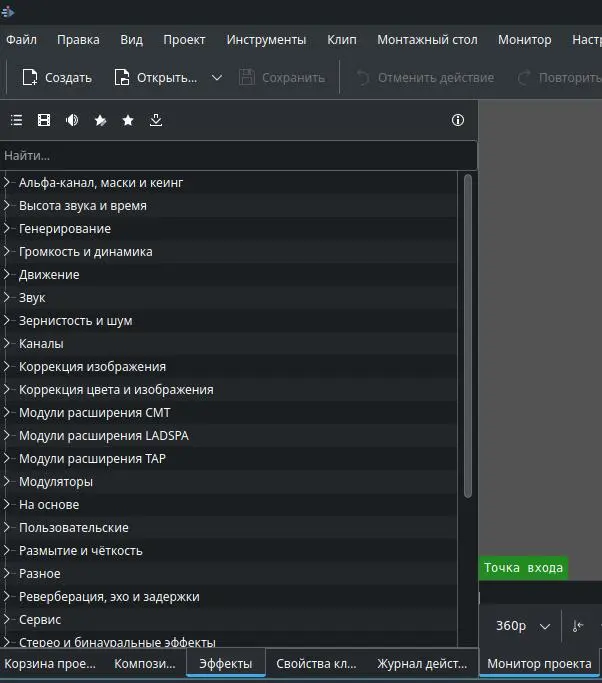Open the Правка menu
Viewport: 602px width, 683px height.
click(78, 40)
